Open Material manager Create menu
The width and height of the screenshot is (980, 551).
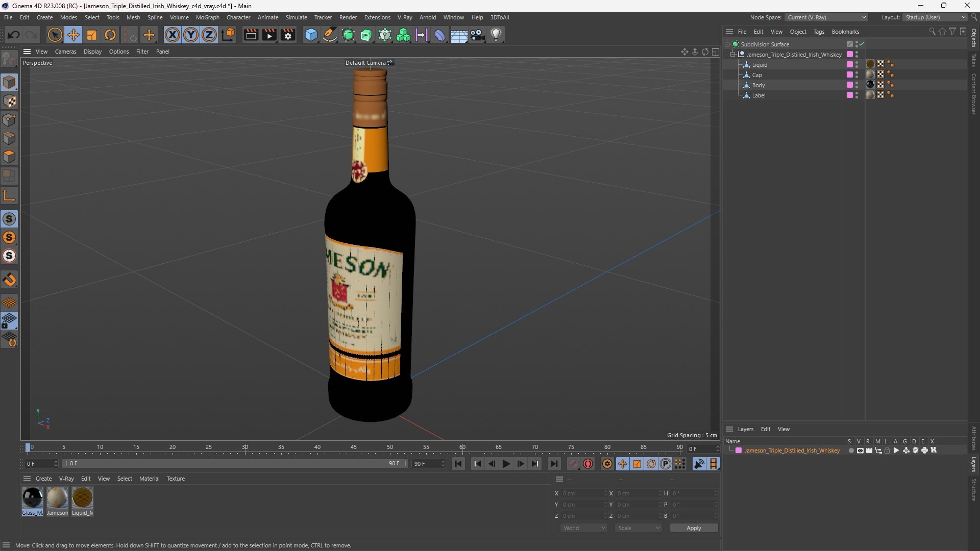pyautogui.click(x=43, y=479)
